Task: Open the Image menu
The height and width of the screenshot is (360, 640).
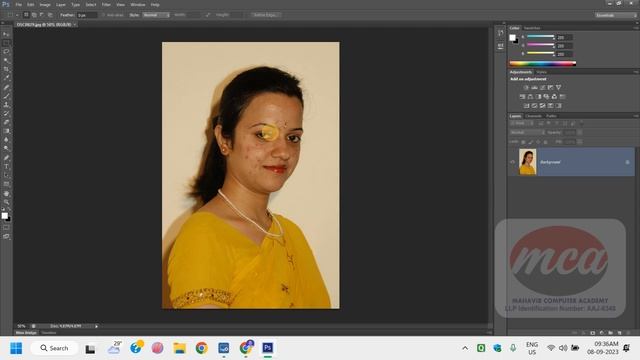Action: pos(45,4)
